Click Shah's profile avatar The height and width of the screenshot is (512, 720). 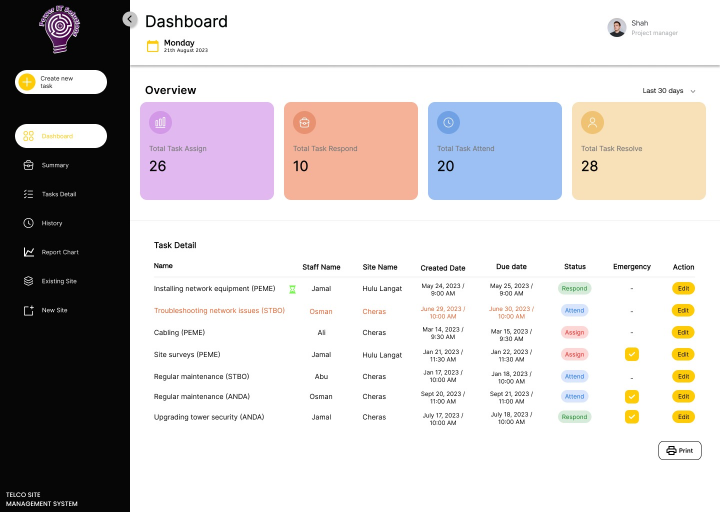[617, 28]
